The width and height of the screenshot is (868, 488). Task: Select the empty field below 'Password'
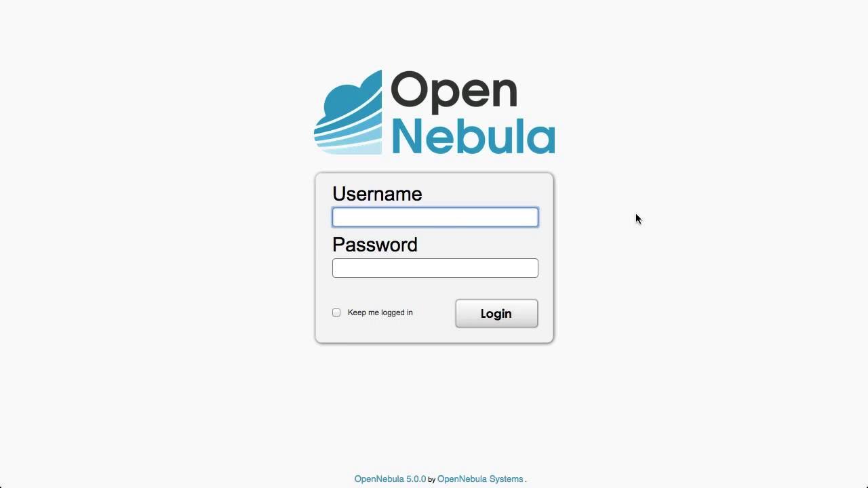[435, 268]
